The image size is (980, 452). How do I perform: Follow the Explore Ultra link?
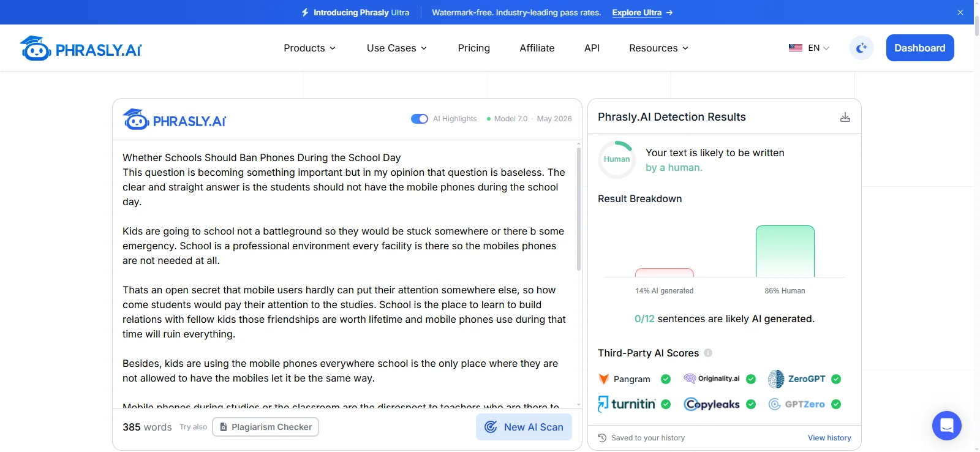643,12
